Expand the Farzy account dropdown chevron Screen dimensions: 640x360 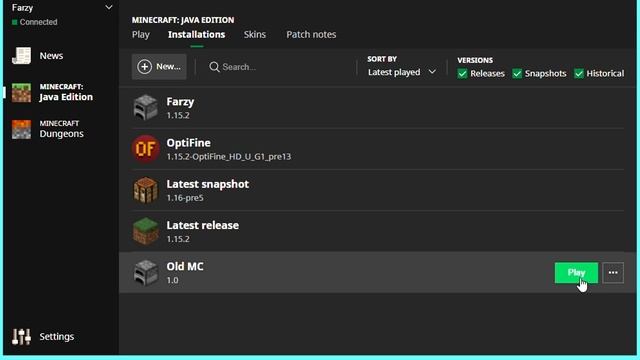click(109, 7)
